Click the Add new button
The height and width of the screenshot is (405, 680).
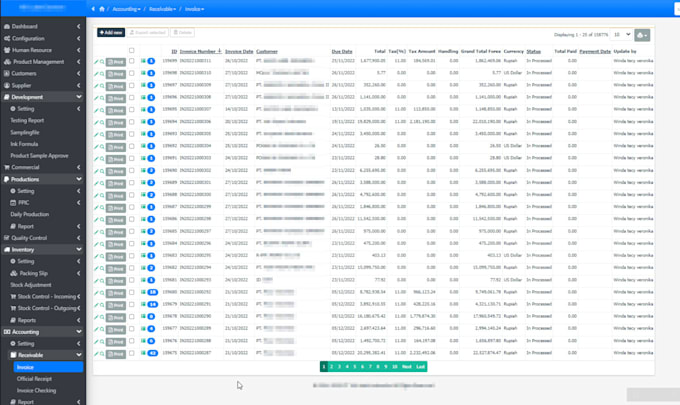(111, 33)
